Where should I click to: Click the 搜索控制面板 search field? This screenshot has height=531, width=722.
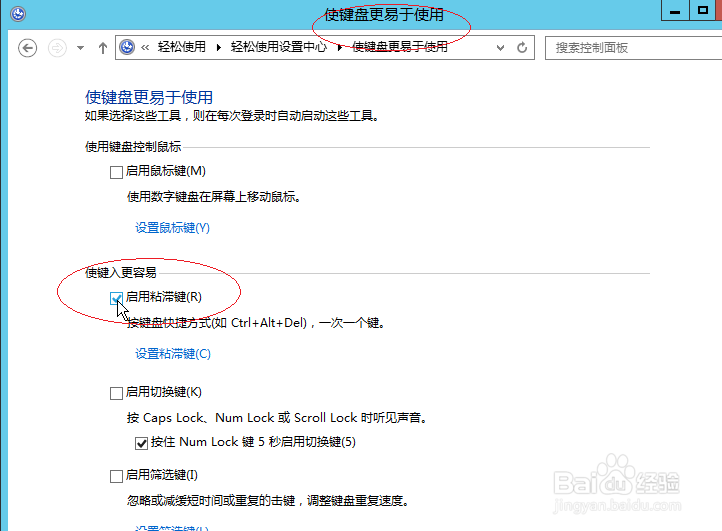pyautogui.click(x=634, y=48)
